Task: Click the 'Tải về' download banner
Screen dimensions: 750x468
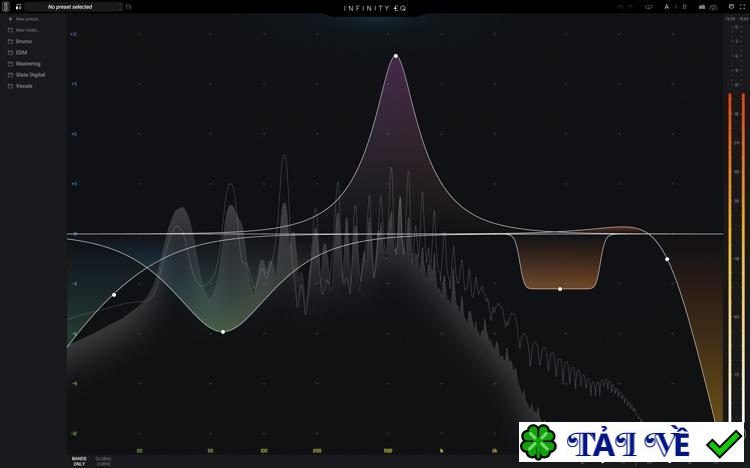Action: pyautogui.click(x=631, y=442)
